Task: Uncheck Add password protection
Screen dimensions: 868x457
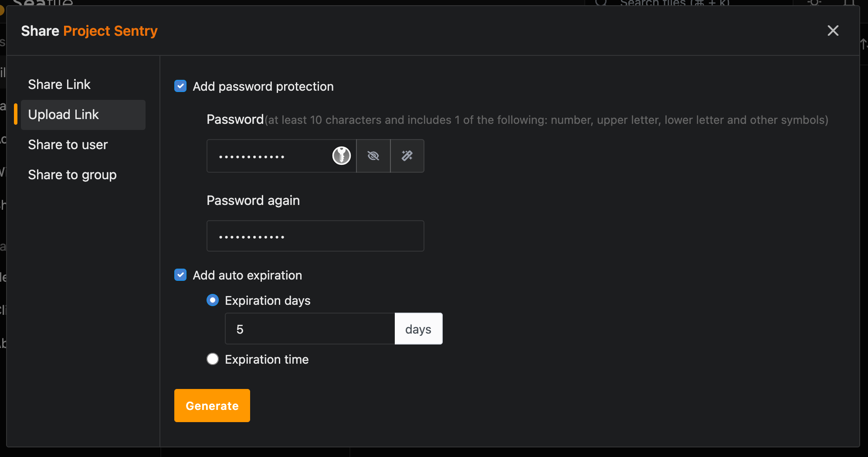Action: 180,86
